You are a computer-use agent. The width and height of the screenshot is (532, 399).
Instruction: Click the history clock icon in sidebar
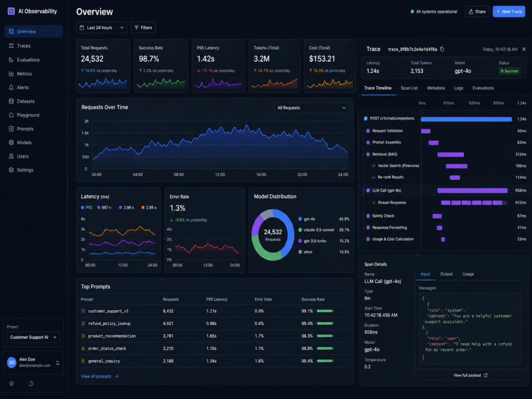coord(31,384)
